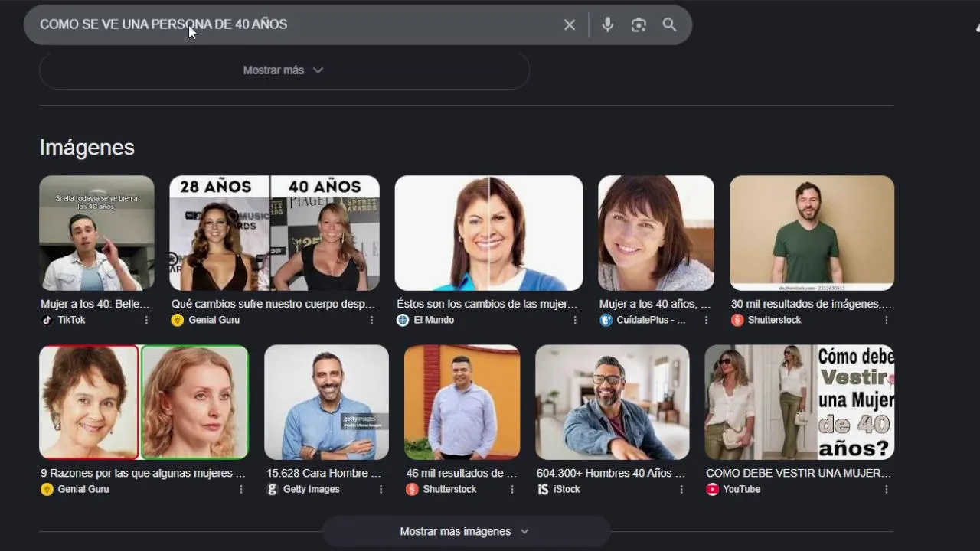Click Getty Images source name
980x551 pixels.
tap(312, 489)
